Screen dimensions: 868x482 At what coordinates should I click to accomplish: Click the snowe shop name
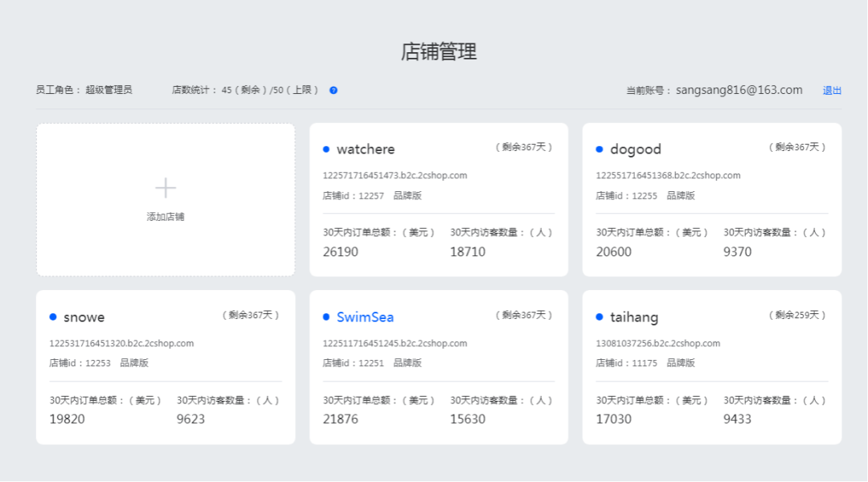84,317
